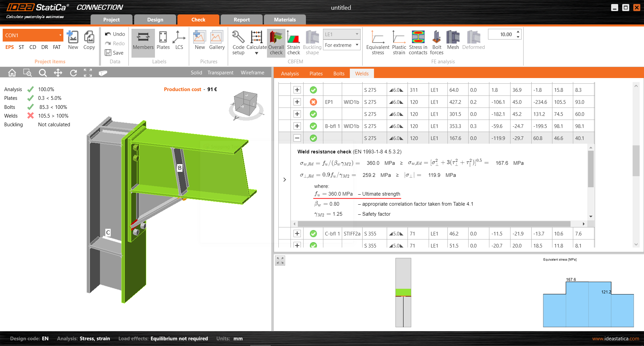This screenshot has width=644, height=346.
Task: Click the 10.00 scale value field
Action: click(x=502, y=34)
